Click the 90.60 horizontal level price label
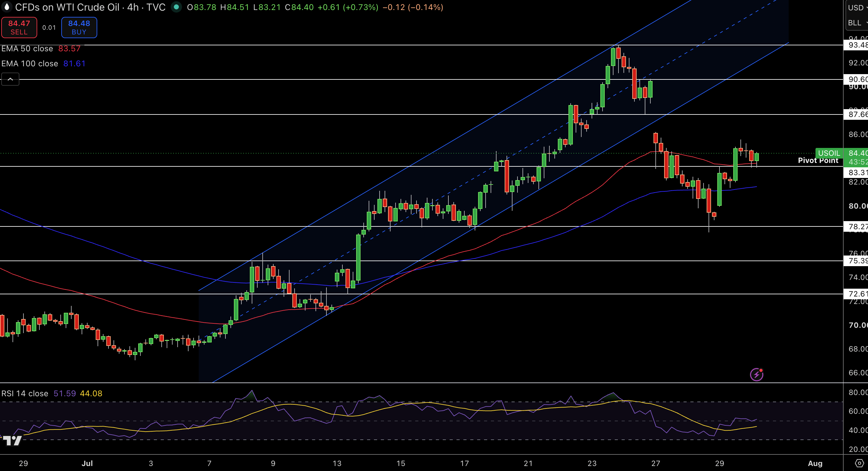Image resolution: width=868 pixels, height=471 pixels. [856, 79]
